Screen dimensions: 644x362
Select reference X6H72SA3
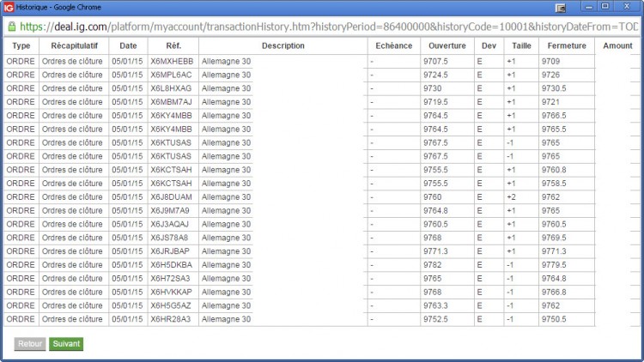(170, 278)
